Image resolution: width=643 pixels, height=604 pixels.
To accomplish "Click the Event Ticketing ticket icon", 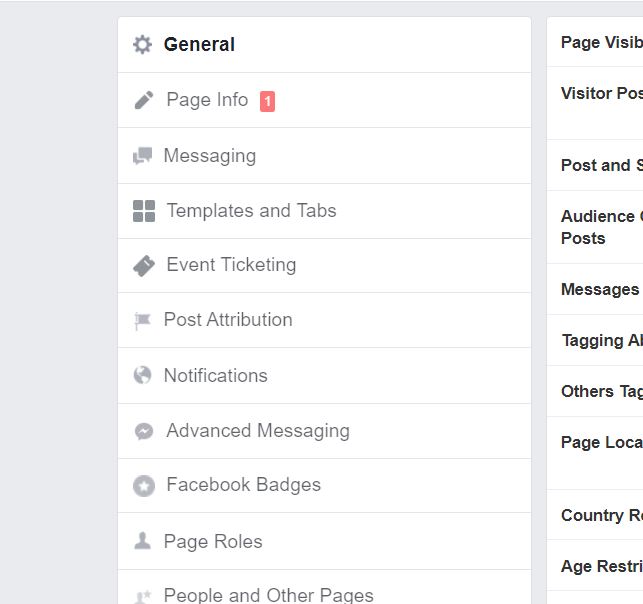I will (144, 265).
